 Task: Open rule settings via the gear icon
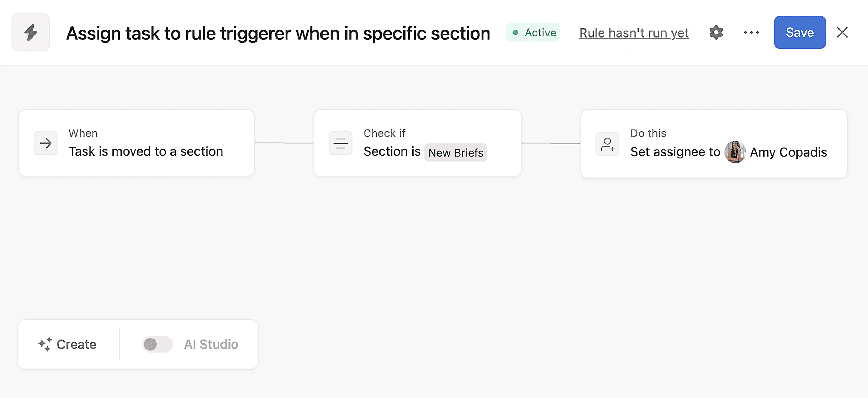pyautogui.click(x=716, y=32)
